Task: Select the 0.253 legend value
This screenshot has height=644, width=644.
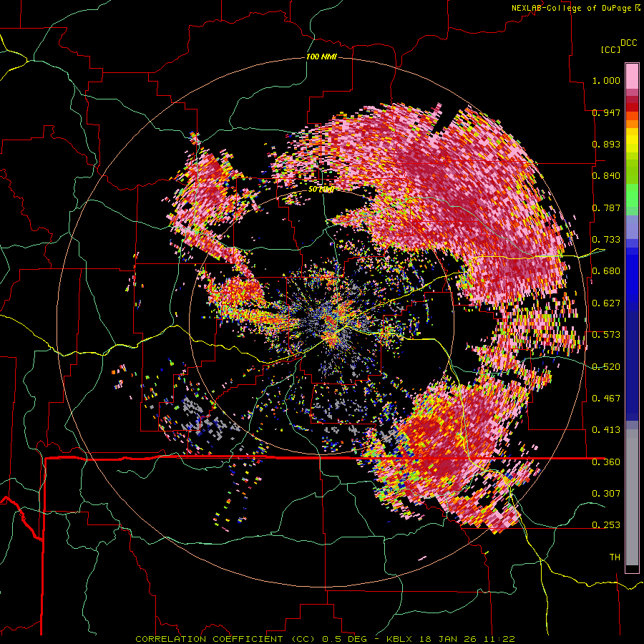Action: (606, 525)
